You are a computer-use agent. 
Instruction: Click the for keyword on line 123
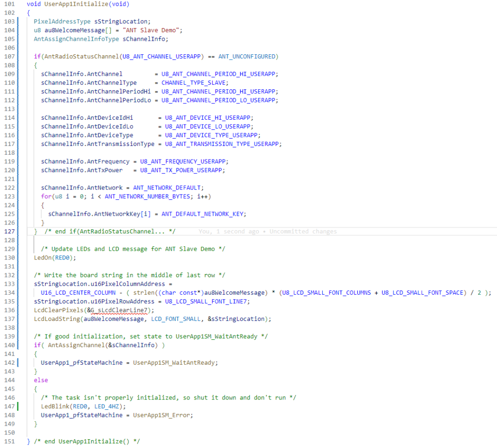pyautogui.click(x=46, y=197)
